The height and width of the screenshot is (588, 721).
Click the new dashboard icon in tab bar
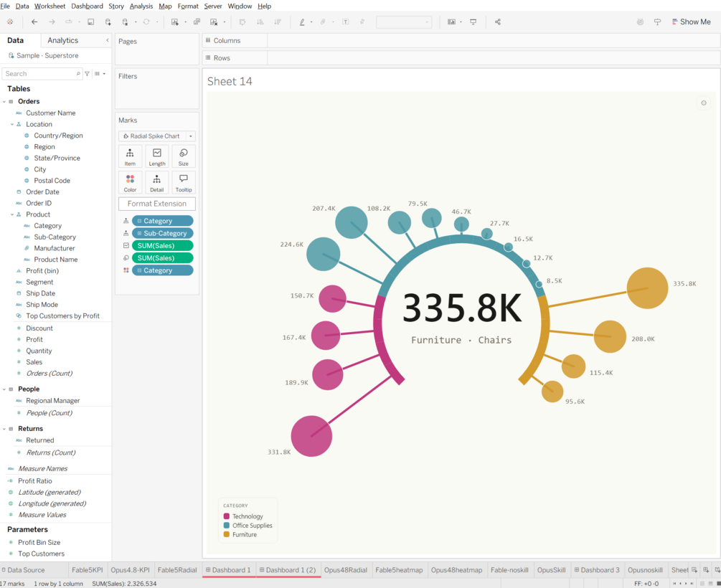click(x=706, y=570)
